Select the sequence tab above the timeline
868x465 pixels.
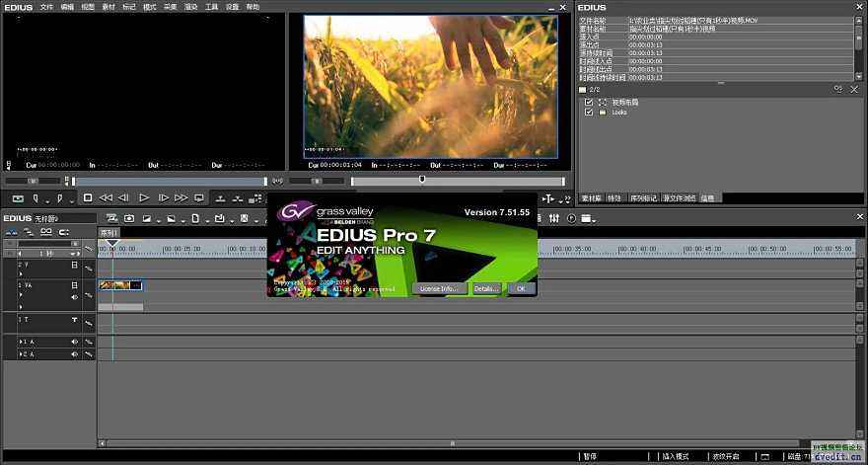point(109,232)
